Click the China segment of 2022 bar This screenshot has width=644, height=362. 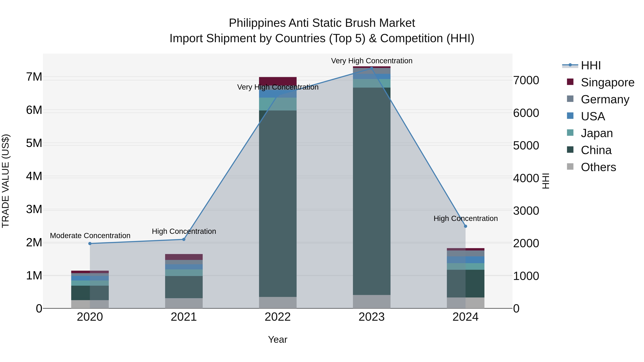(278, 204)
